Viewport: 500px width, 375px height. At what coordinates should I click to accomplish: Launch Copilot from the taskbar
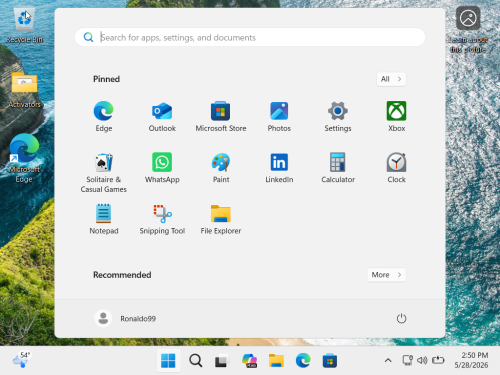pyautogui.click(x=250, y=361)
